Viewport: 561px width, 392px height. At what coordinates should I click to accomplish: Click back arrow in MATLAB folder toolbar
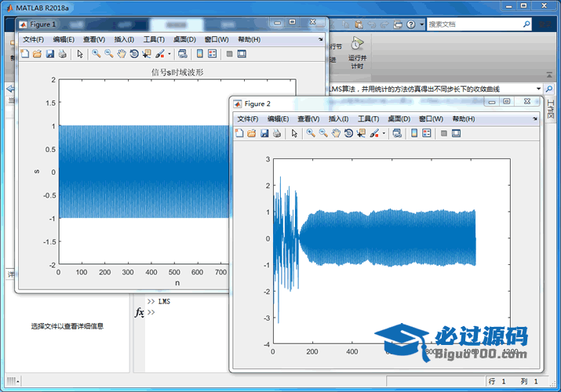10,89
